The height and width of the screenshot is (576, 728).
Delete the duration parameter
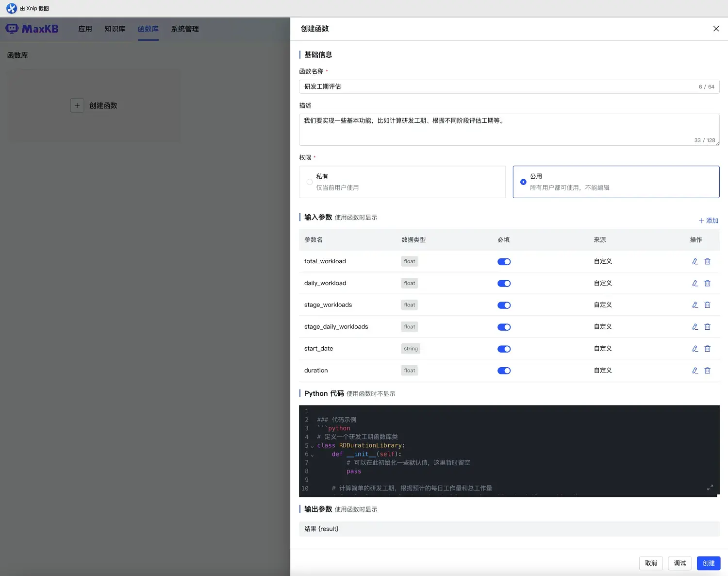[x=707, y=371]
